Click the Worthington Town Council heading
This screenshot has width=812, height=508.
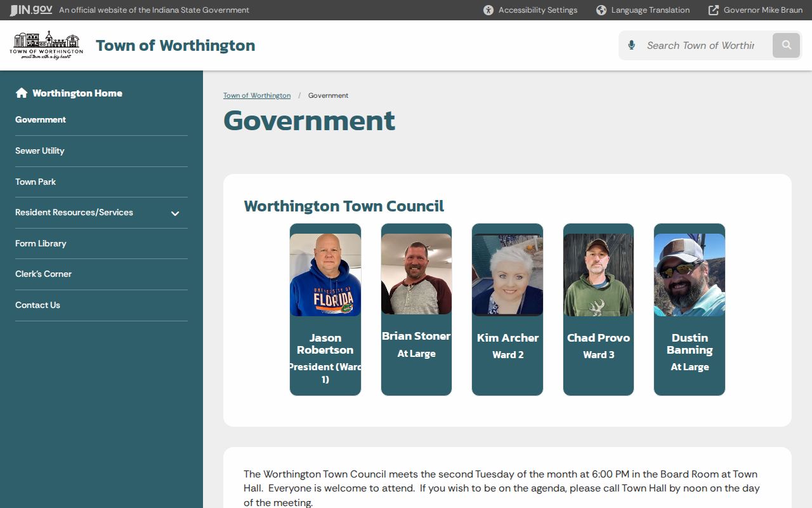click(x=344, y=206)
